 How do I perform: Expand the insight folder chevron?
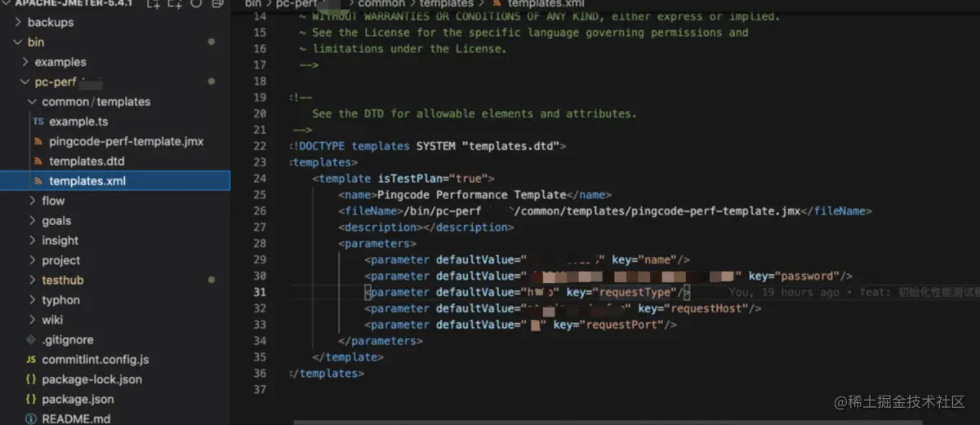[33, 241]
